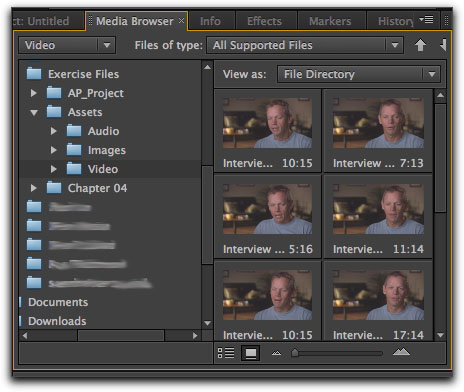Open the panel flyout menu icon
Screen dimensions: 464x392
(426, 20)
